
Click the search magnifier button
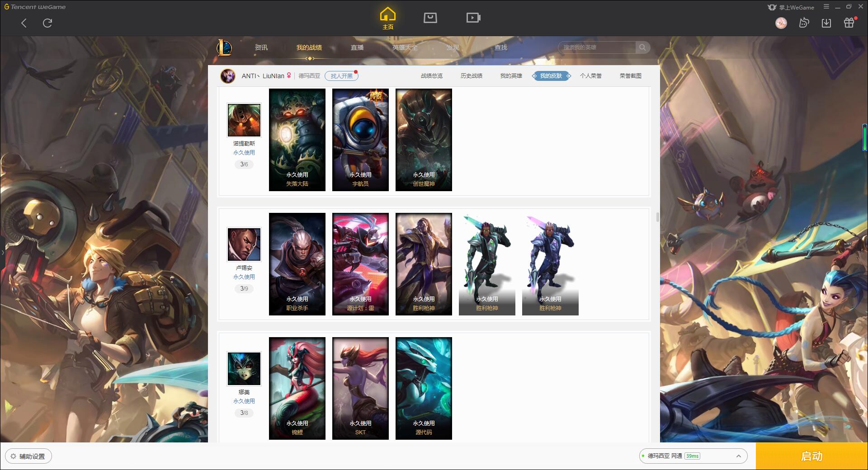[x=642, y=47]
